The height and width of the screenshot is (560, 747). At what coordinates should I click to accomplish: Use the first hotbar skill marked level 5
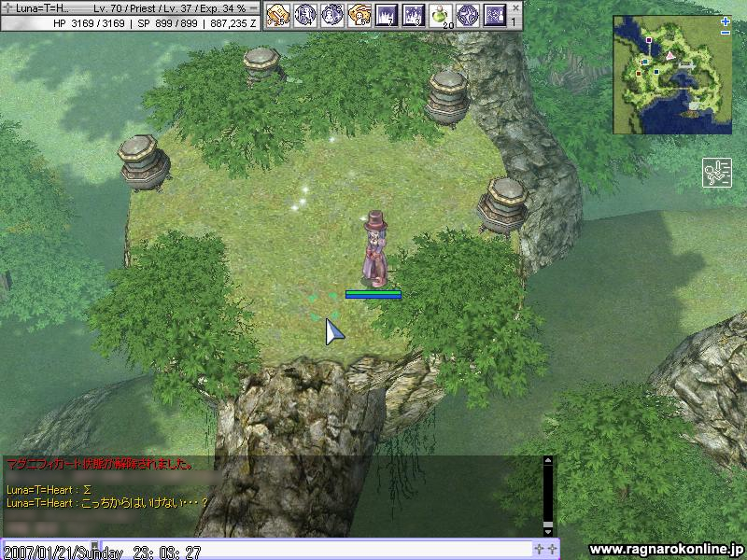(x=277, y=15)
